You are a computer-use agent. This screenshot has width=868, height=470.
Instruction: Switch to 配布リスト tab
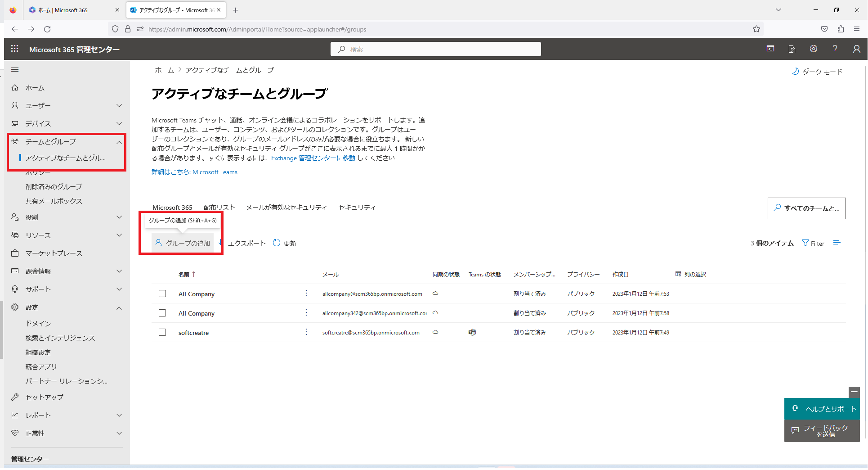click(219, 208)
